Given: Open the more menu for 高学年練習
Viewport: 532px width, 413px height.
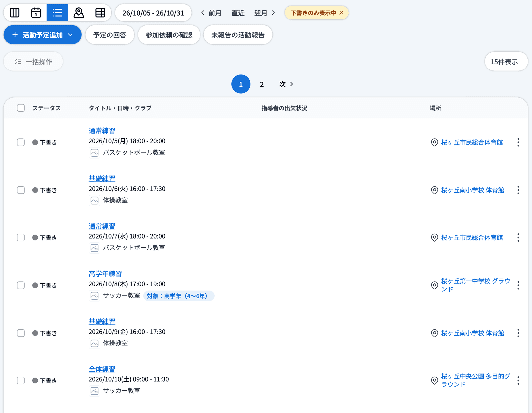Looking at the screenshot, I should pos(518,285).
